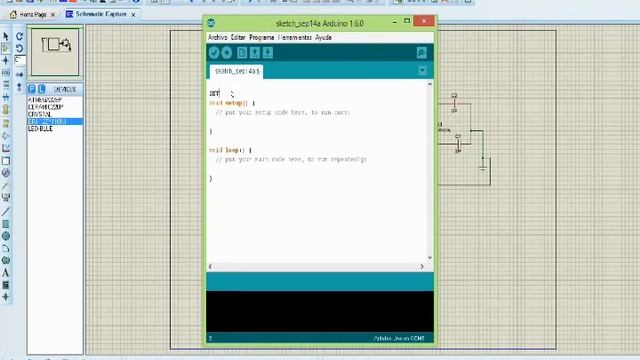Rotate component anti-clockwise

[x=19, y=48]
